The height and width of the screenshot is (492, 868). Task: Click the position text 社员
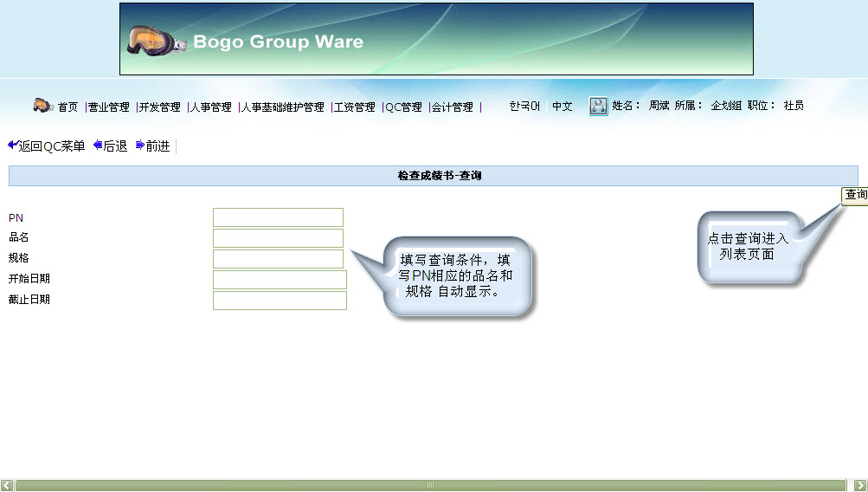click(x=794, y=106)
